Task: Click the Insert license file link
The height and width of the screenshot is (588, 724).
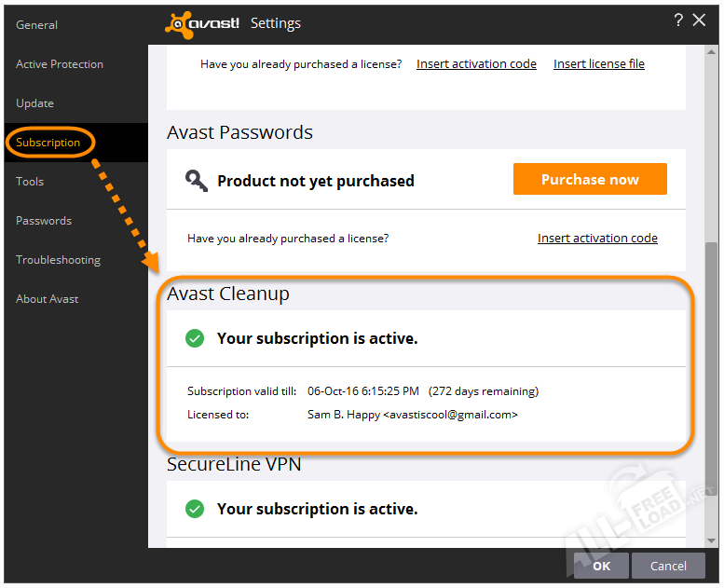Action: tap(599, 64)
